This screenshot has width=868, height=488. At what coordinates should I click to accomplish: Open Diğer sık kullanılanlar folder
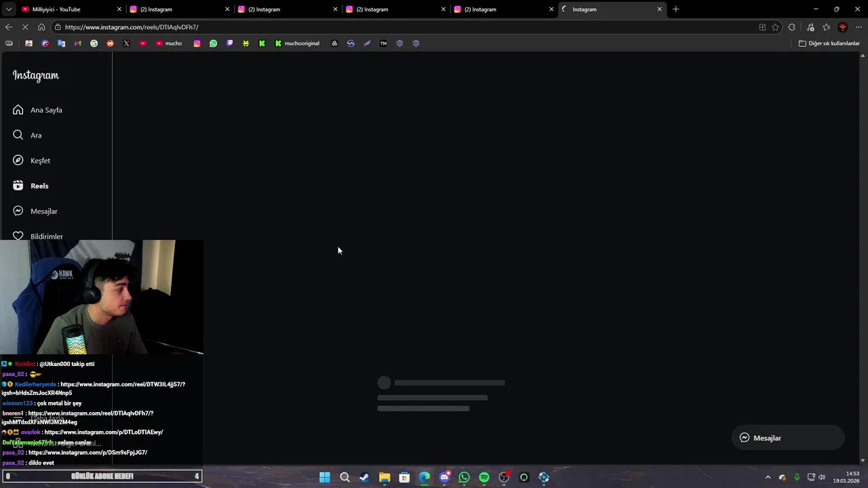click(x=829, y=43)
